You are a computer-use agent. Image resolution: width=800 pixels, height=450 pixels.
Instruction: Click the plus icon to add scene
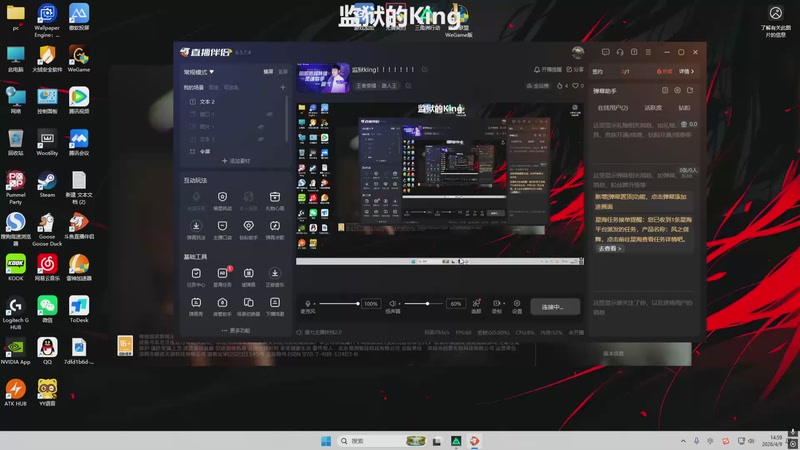coord(283,87)
